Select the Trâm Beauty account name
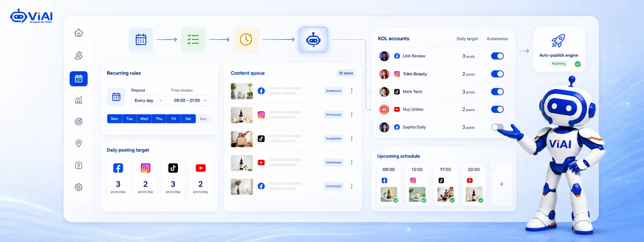Image resolution: width=644 pixels, height=242 pixels. point(415,74)
